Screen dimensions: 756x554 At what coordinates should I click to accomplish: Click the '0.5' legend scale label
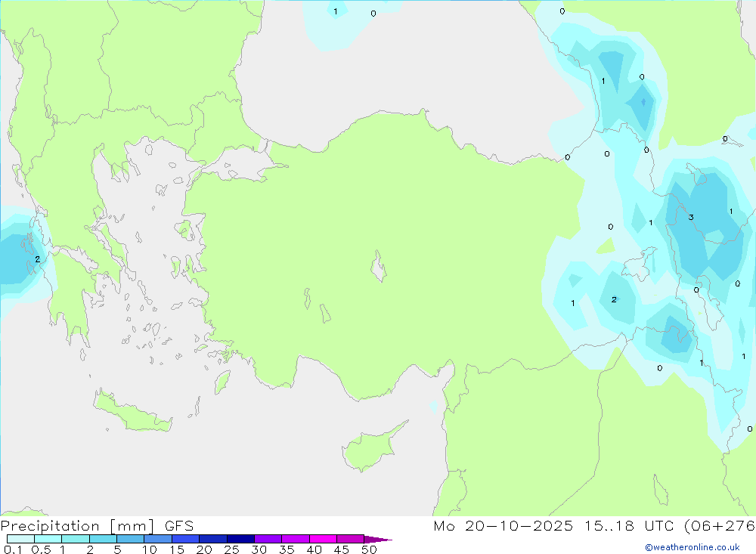pos(41,549)
